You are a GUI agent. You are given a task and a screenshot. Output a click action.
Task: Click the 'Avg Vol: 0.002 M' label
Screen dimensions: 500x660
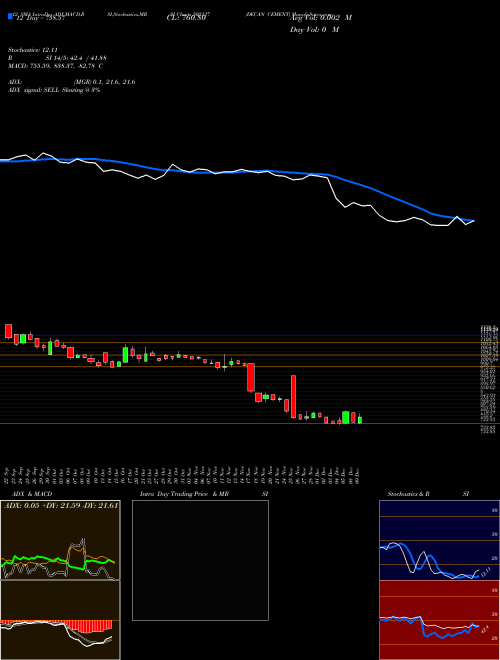pos(321,18)
